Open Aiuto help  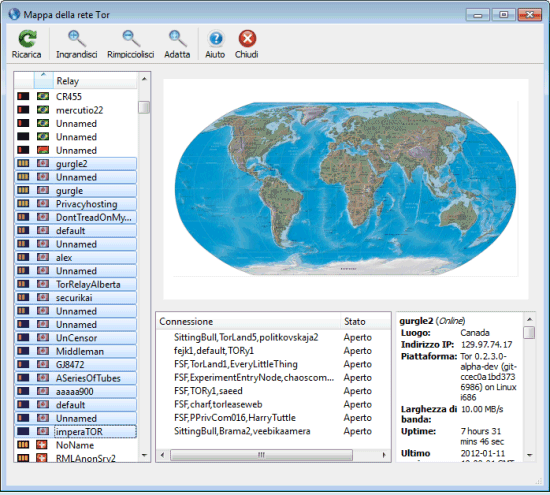215,39
